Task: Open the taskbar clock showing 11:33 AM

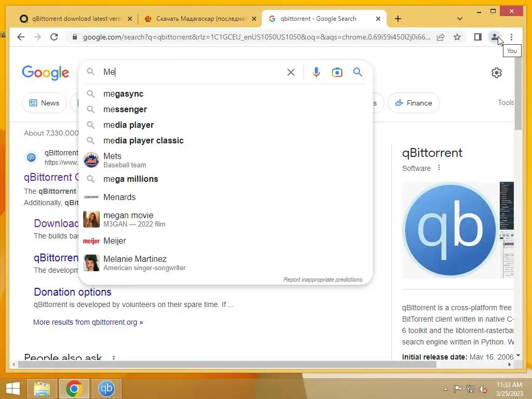Action: 509,389
